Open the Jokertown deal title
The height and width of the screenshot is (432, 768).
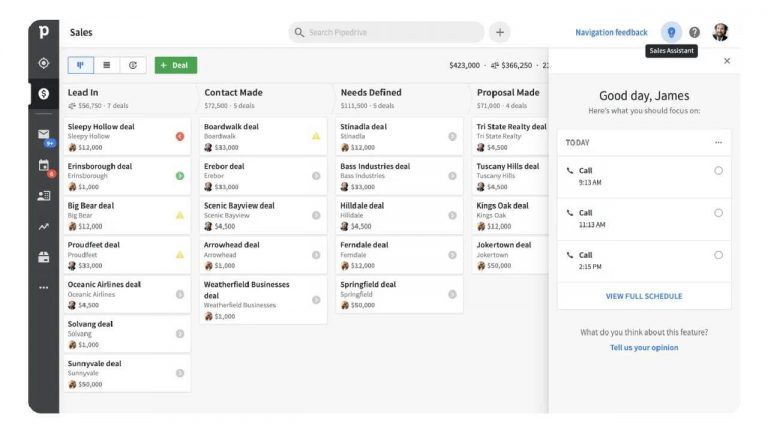click(504, 245)
